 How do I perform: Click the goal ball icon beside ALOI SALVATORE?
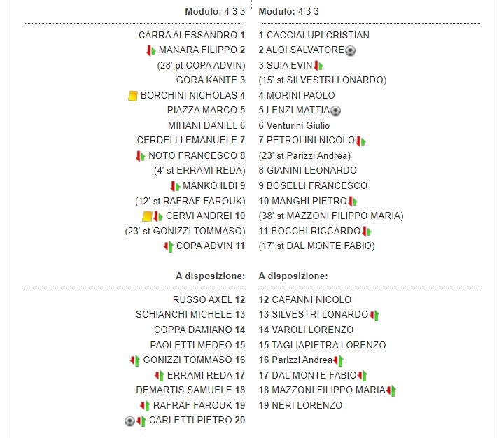click(351, 50)
